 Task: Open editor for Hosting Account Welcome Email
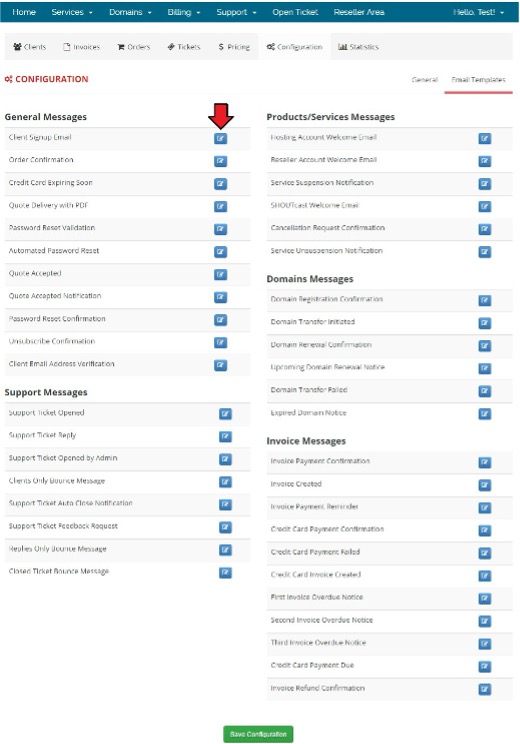[484, 139]
